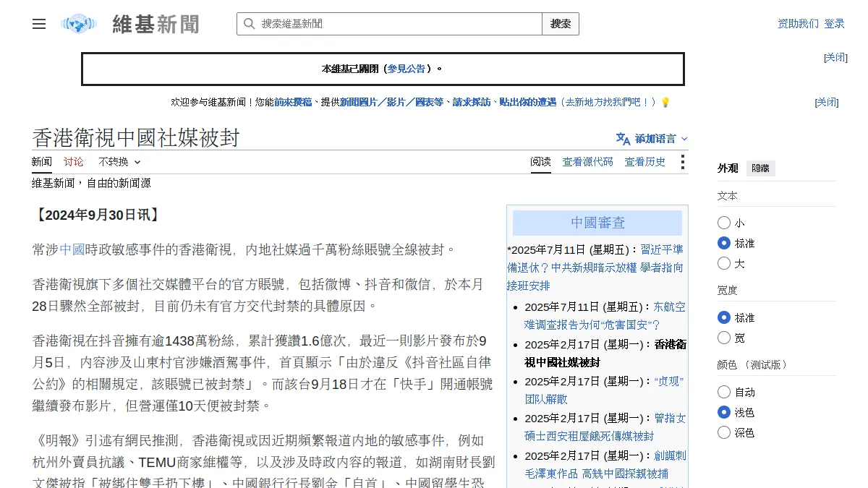Expand the 不转换 variant dropdown
The image size is (868, 488).
pos(119,162)
